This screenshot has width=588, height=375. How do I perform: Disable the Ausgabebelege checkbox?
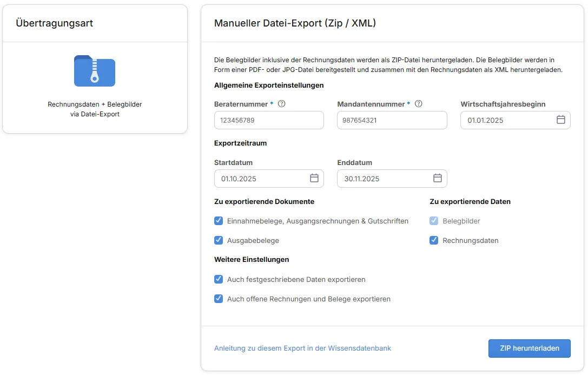(219, 240)
